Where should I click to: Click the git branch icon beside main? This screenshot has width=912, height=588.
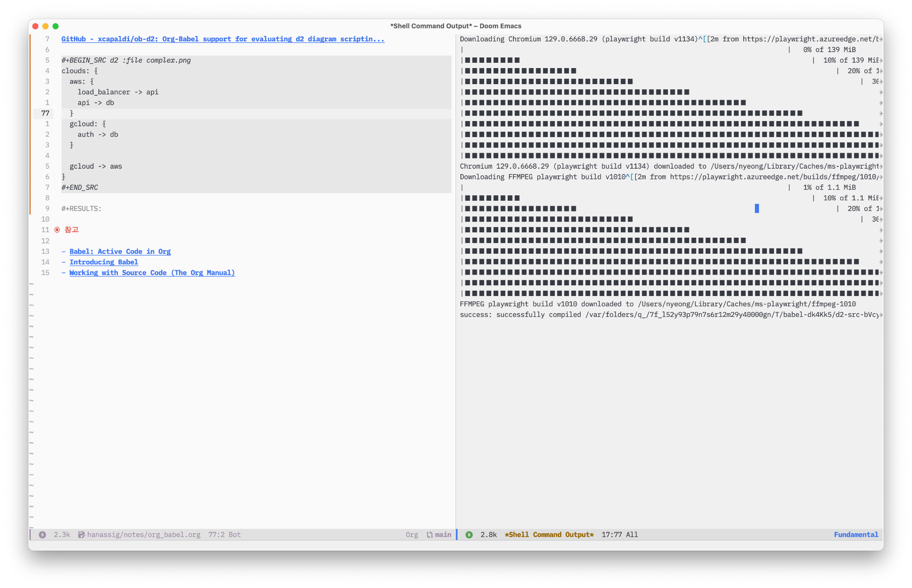(430, 535)
